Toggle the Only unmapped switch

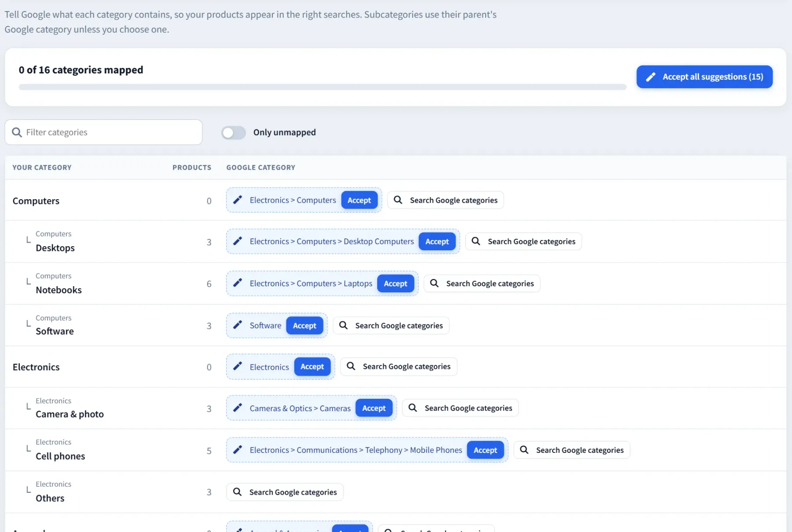click(234, 132)
